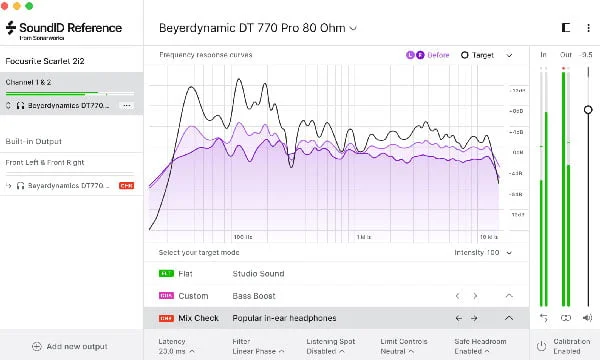The image size is (600, 360).
Task: Toggle the Before curve display
Action: pyautogui.click(x=427, y=55)
